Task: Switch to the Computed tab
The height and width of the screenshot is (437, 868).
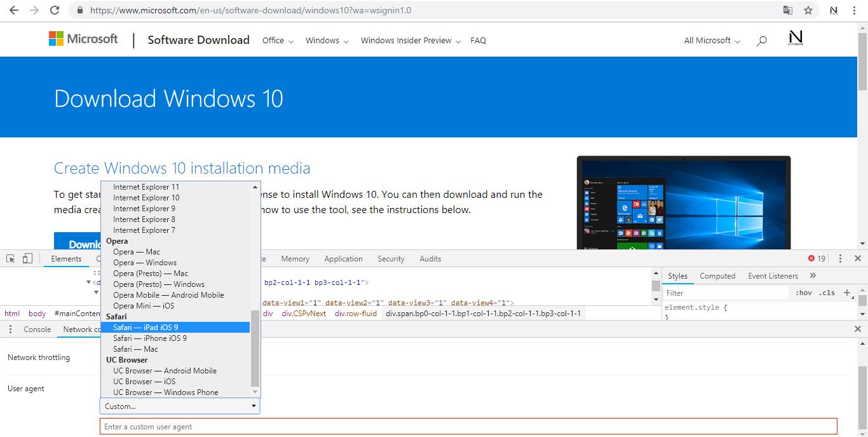Action: (717, 275)
